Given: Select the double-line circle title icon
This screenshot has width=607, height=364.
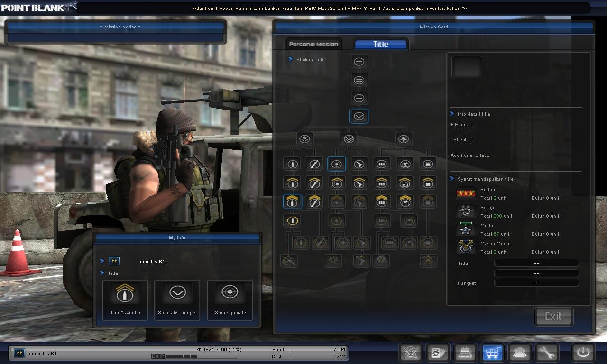Looking at the screenshot, I should click(x=359, y=80).
